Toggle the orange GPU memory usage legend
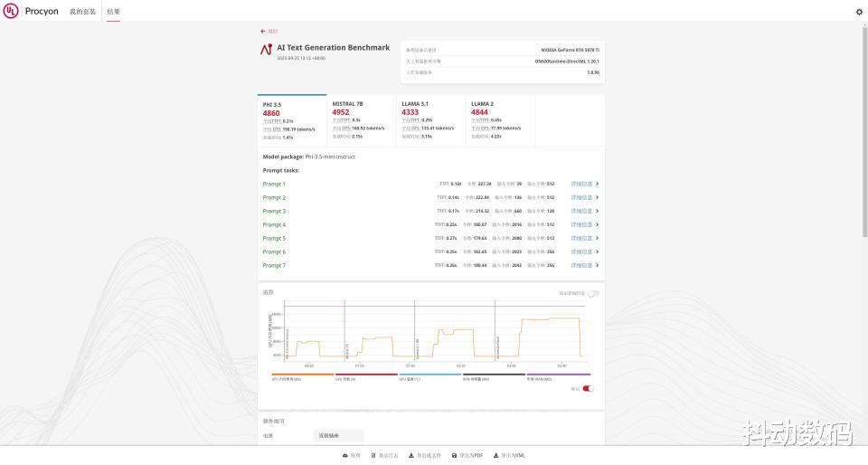 [x=302, y=376]
